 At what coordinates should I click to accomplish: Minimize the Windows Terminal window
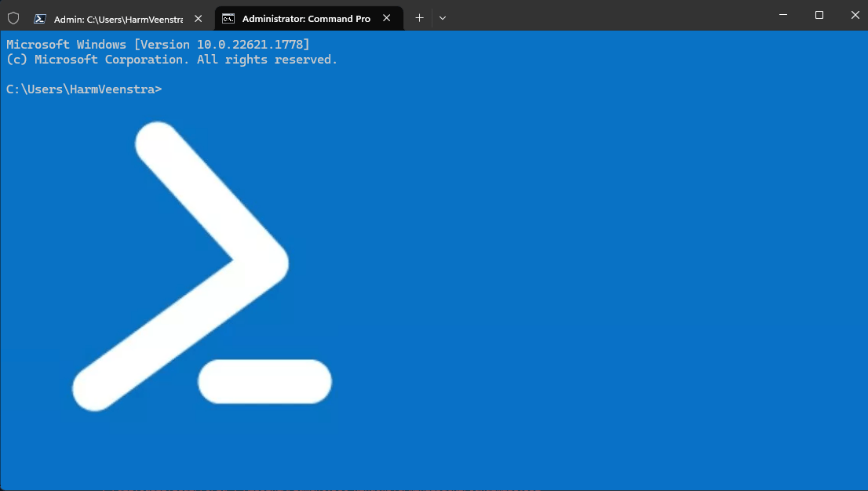click(x=782, y=15)
